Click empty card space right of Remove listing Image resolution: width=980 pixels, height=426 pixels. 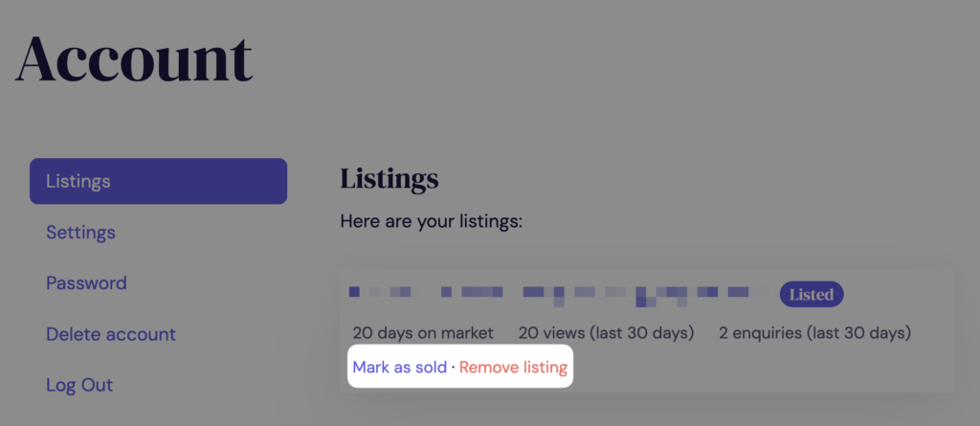[x=766, y=368]
